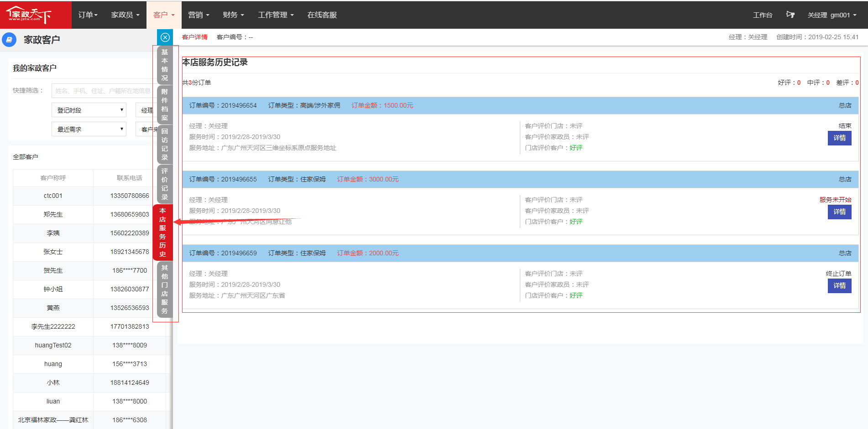This screenshot has width=868, height=429.
Task: Open the 家政员 dropdown menu
Action: coord(125,15)
